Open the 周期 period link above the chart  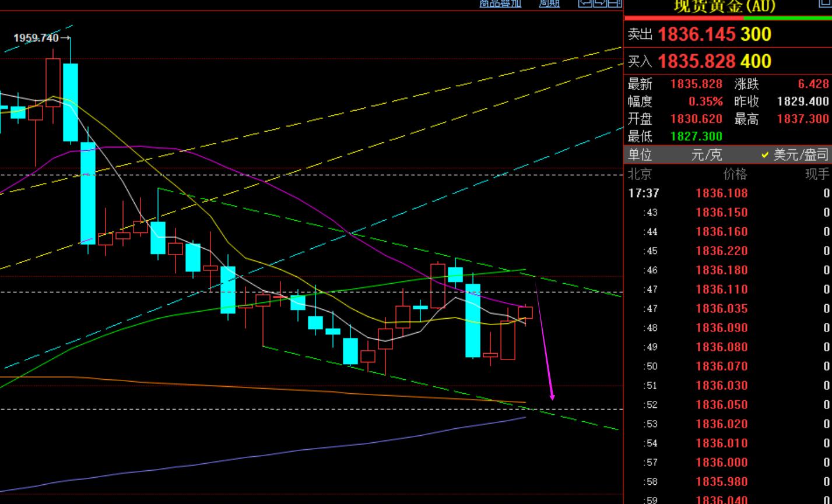[x=549, y=3]
